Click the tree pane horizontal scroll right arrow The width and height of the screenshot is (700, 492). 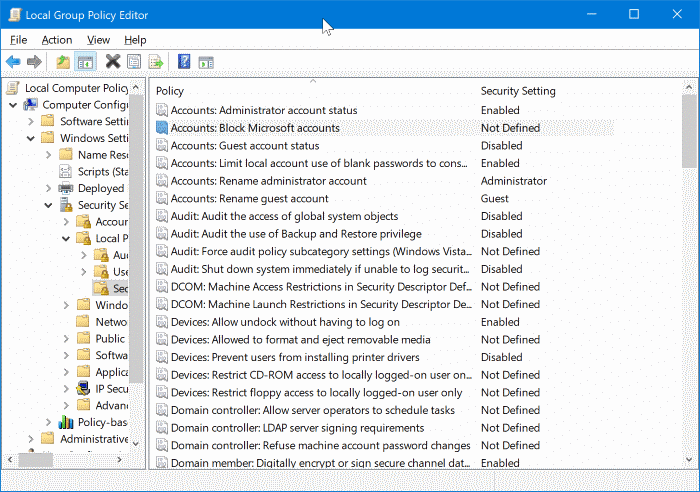pyautogui.click(x=119, y=459)
